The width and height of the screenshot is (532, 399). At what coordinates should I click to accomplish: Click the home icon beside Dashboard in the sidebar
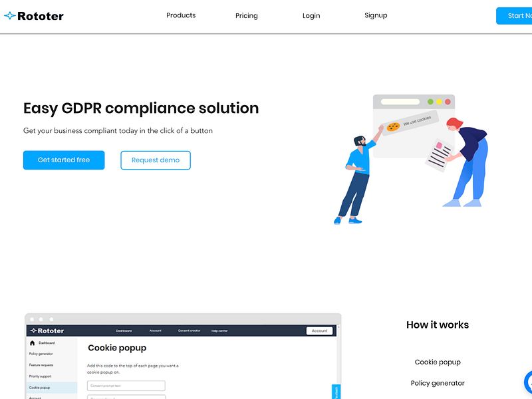(32, 343)
